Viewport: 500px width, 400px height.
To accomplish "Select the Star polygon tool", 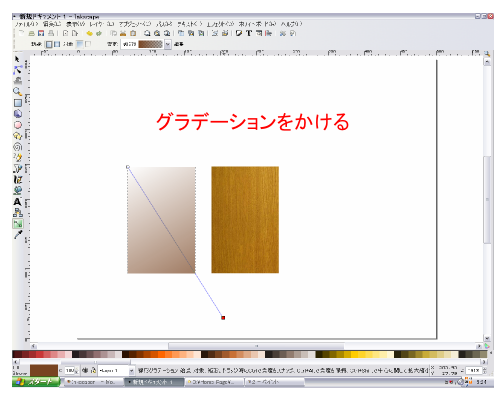I will pos(18,136).
